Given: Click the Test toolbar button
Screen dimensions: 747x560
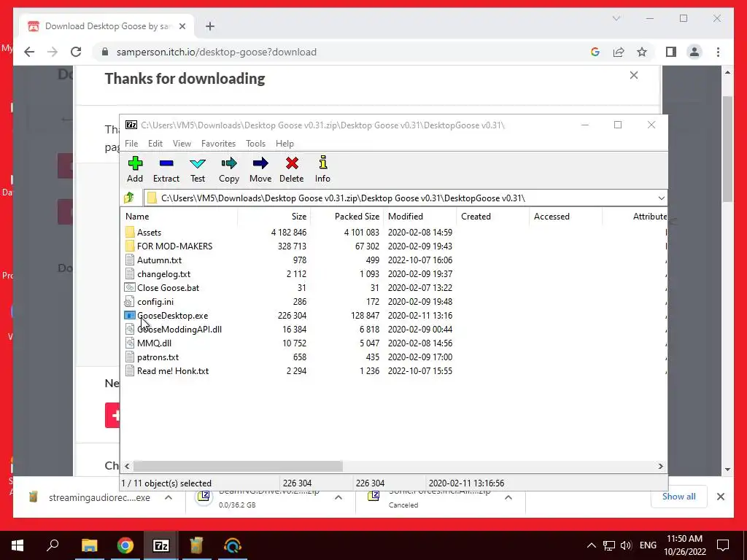Looking at the screenshot, I should [198, 169].
